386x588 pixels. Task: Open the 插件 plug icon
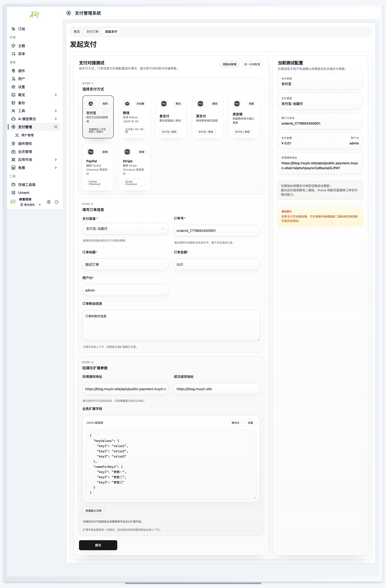tap(13, 71)
